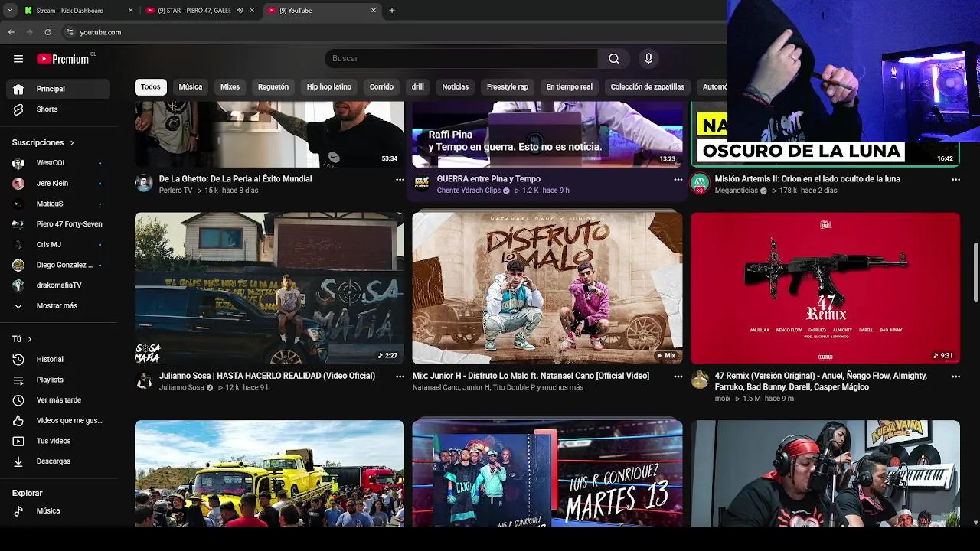The width and height of the screenshot is (980, 551).
Task: Open WestCOL channel subscription
Action: (58, 163)
